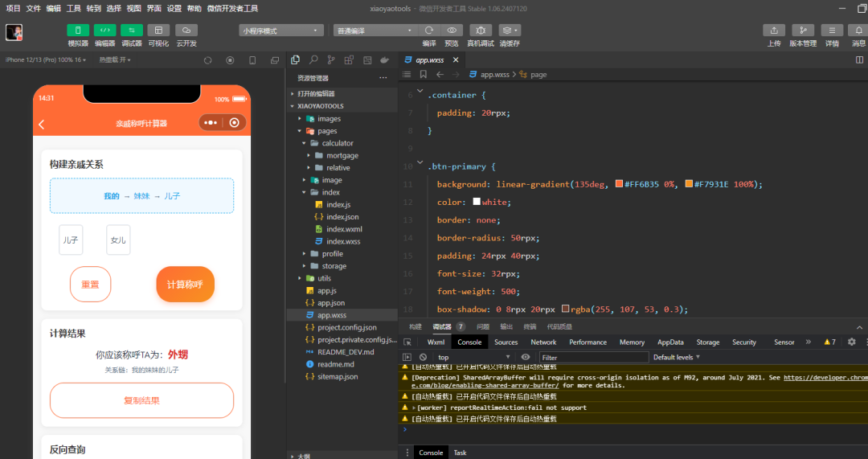Switch to the Network devtools tab

[543, 342]
